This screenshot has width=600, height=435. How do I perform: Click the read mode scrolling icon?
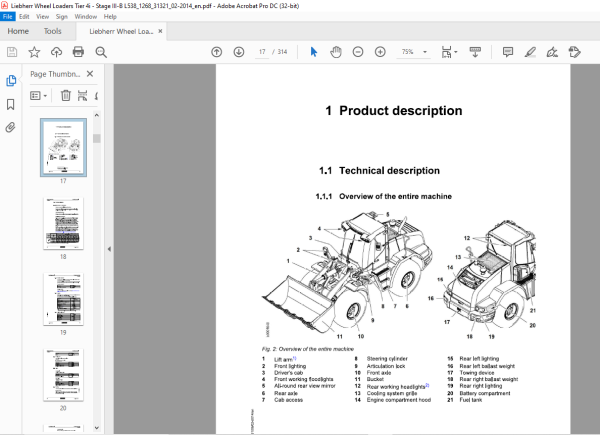coord(475,52)
